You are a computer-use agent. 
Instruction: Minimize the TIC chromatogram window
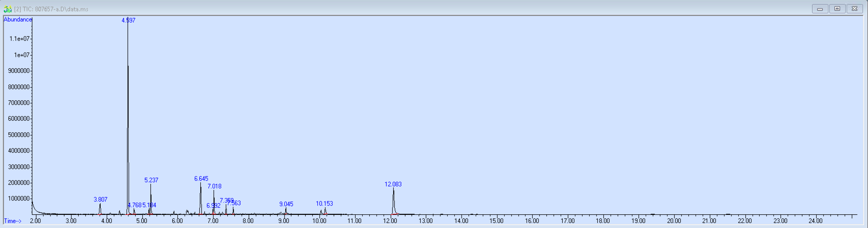tap(820, 9)
